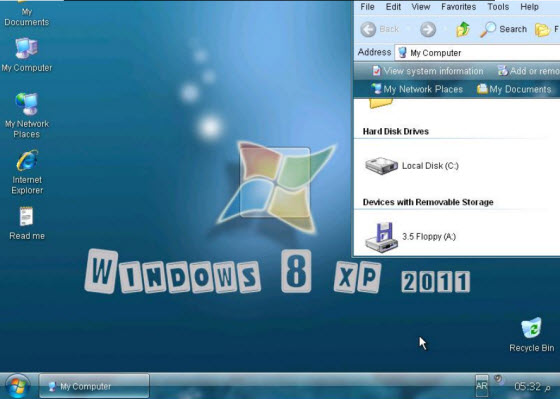Launch Internet Explorer from desktop
The width and height of the screenshot is (560, 399).
tap(27, 172)
